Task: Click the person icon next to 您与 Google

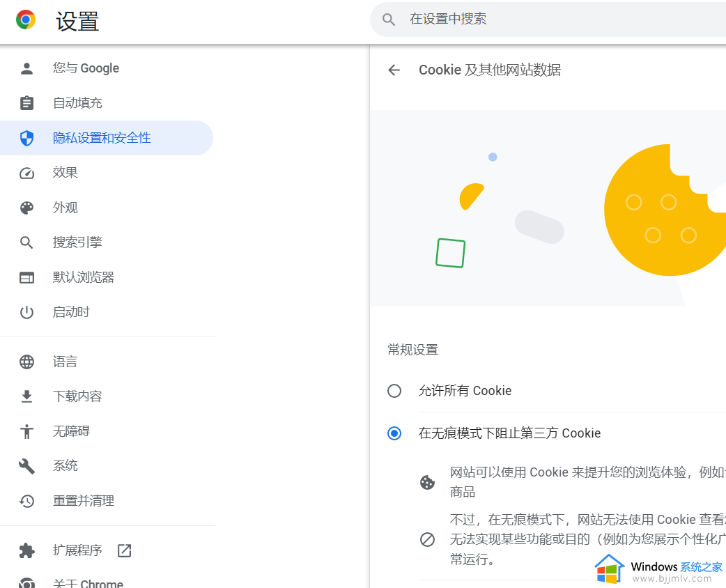Action: 27,68
